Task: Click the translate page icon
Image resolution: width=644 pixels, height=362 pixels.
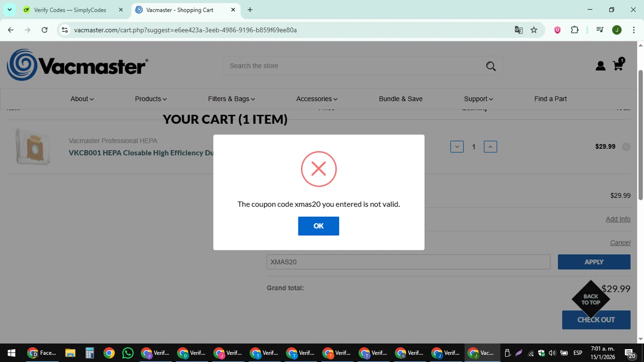Action: [x=519, y=30]
